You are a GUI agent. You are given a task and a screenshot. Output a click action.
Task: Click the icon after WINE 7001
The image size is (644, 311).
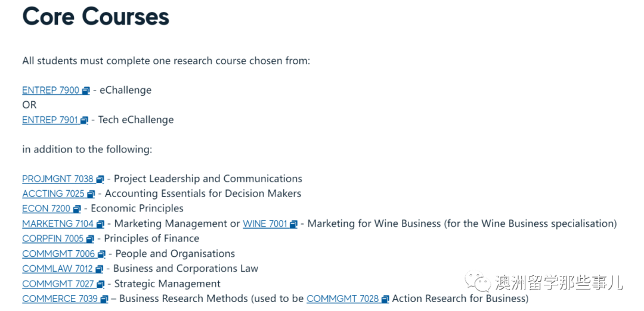(293, 225)
